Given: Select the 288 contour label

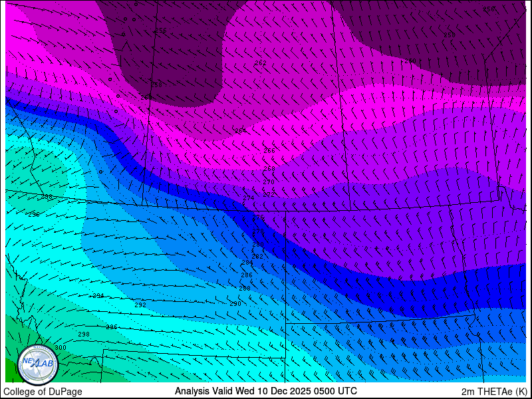Looking at the screenshot, I should 245,289.
